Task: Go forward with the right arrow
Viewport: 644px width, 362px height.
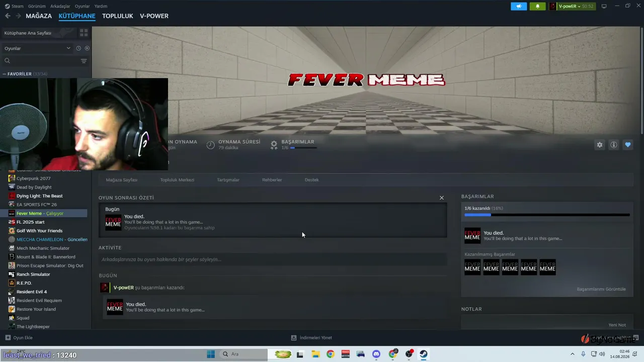Action: 19,16
